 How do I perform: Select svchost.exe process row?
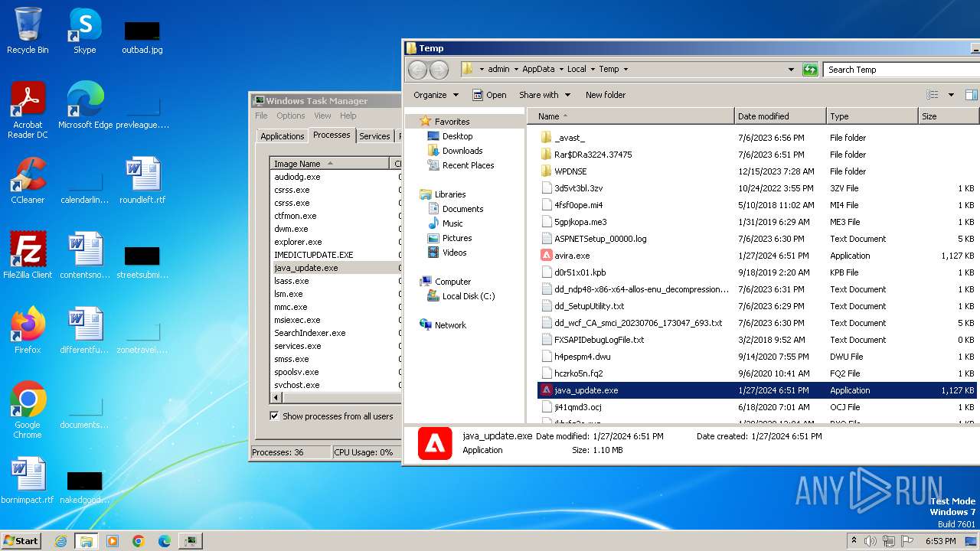coord(335,385)
